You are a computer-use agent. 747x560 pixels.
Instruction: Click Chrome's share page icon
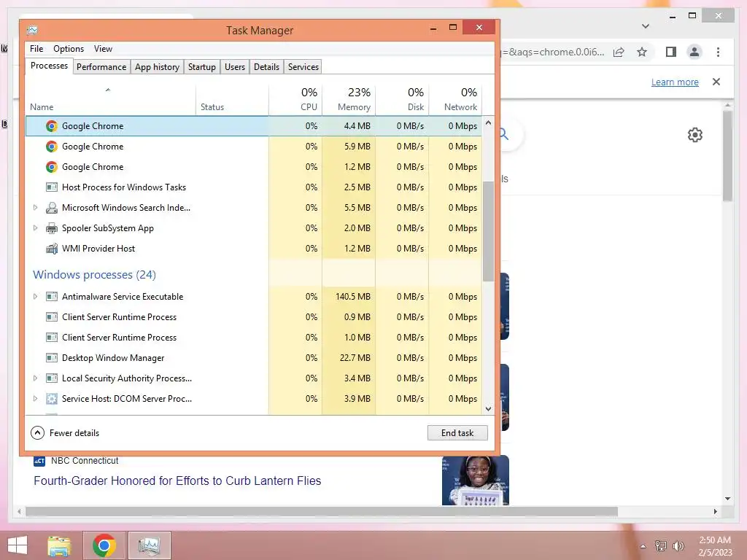click(x=619, y=52)
